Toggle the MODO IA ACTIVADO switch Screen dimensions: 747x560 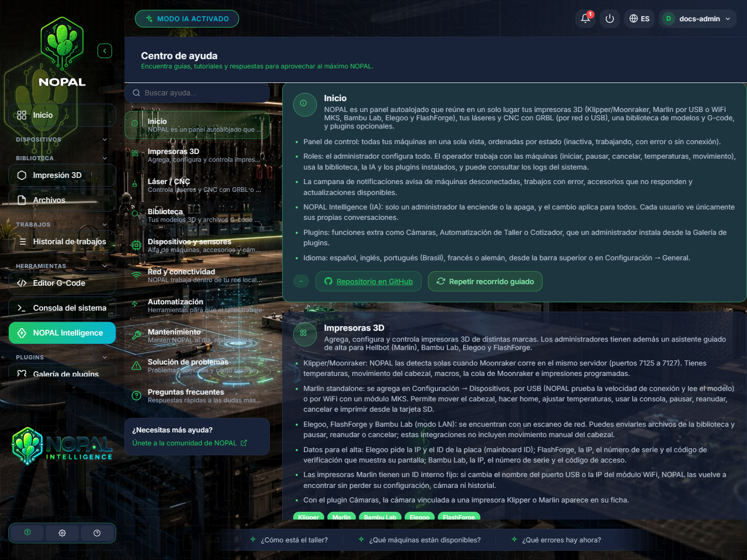pos(187,19)
